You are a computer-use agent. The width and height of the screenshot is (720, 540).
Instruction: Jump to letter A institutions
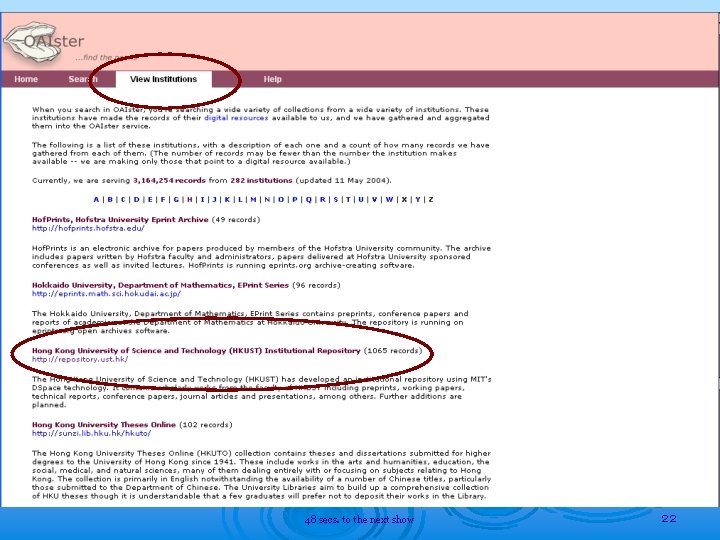[96, 200]
